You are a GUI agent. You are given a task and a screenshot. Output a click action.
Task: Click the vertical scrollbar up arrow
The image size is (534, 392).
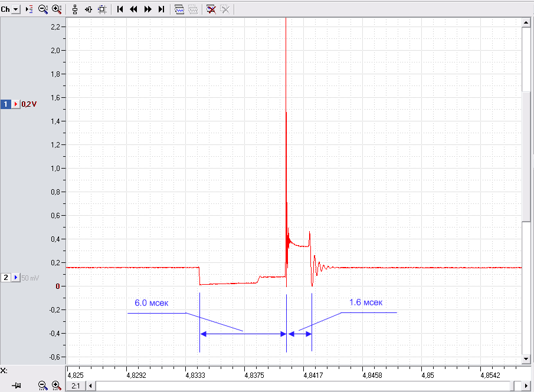pyautogui.click(x=526, y=23)
